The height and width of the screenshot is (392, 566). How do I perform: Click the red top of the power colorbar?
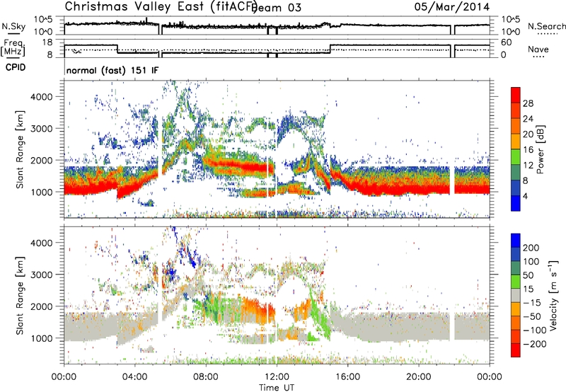[x=516, y=95]
